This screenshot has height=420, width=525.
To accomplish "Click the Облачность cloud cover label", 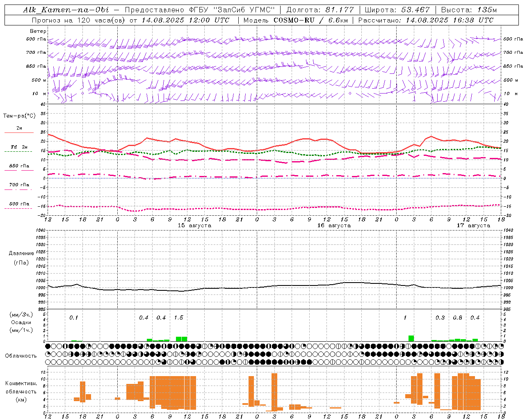I will coord(21,356).
